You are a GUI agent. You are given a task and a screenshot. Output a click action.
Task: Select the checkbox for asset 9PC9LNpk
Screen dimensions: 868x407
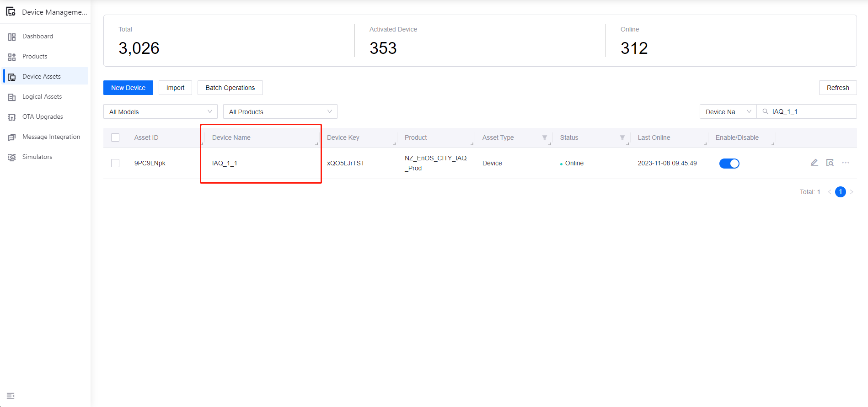point(115,163)
